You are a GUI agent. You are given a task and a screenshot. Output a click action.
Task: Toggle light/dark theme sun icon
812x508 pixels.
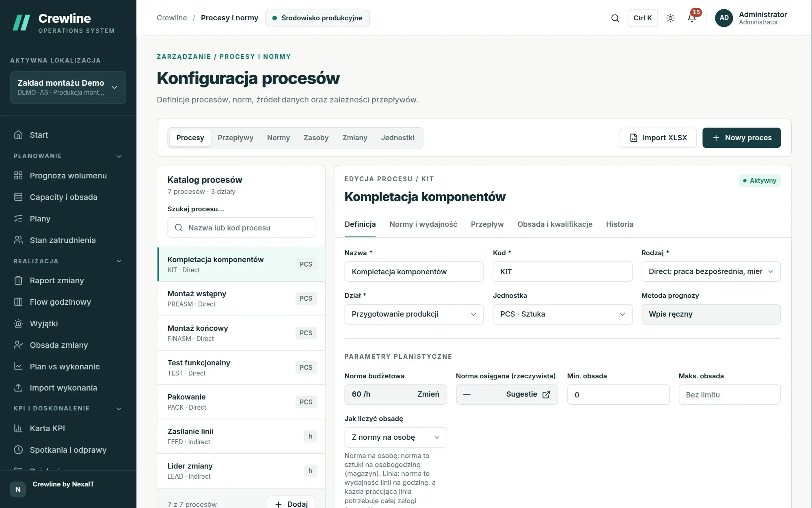coord(670,18)
